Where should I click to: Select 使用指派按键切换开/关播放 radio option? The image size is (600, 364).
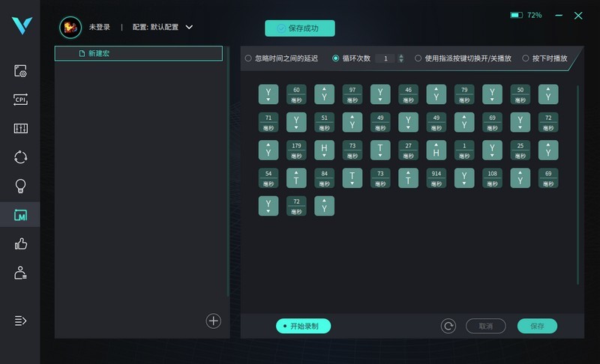(418, 58)
